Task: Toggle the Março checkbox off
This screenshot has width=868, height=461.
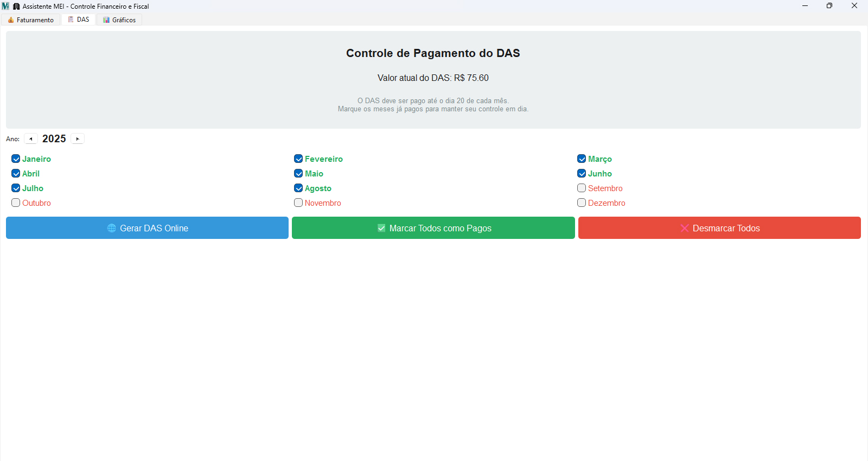Action: click(x=582, y=159)
